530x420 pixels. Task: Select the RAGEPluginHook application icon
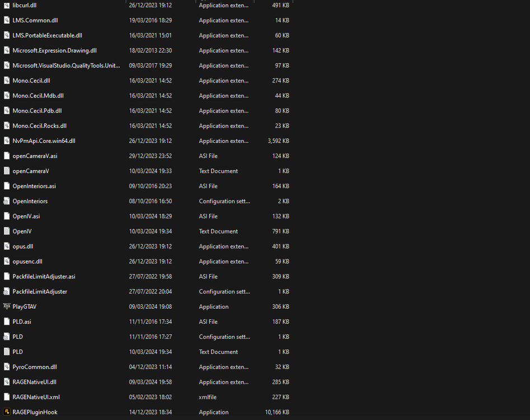click(6, 412)
